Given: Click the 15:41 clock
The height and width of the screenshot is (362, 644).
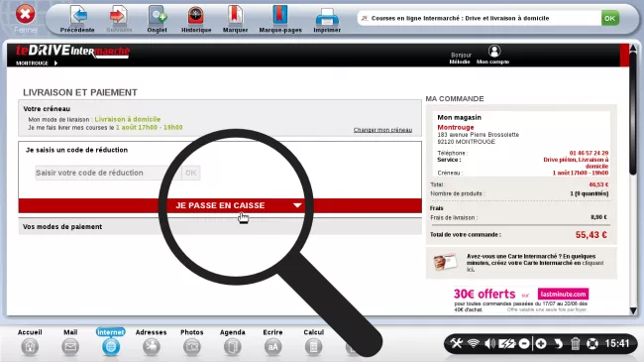Looking at the screenshot, I should [617, 343].
